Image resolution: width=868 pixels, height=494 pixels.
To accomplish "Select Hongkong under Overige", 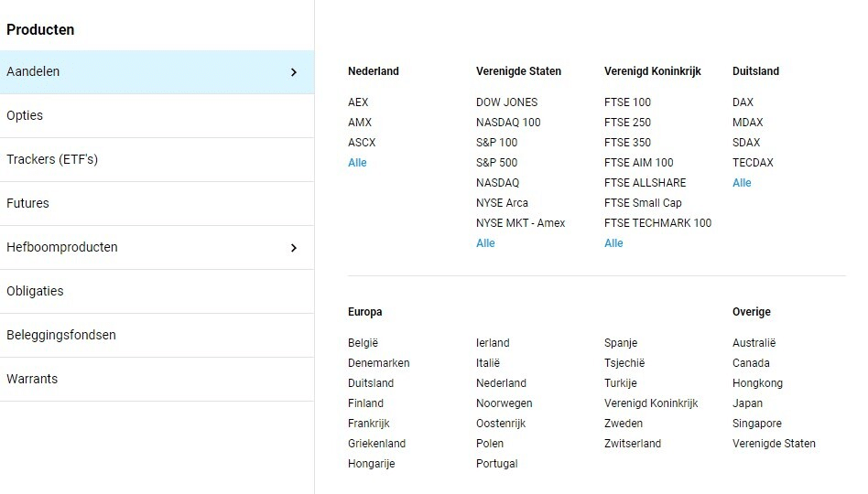I will (x=757, y=382).
